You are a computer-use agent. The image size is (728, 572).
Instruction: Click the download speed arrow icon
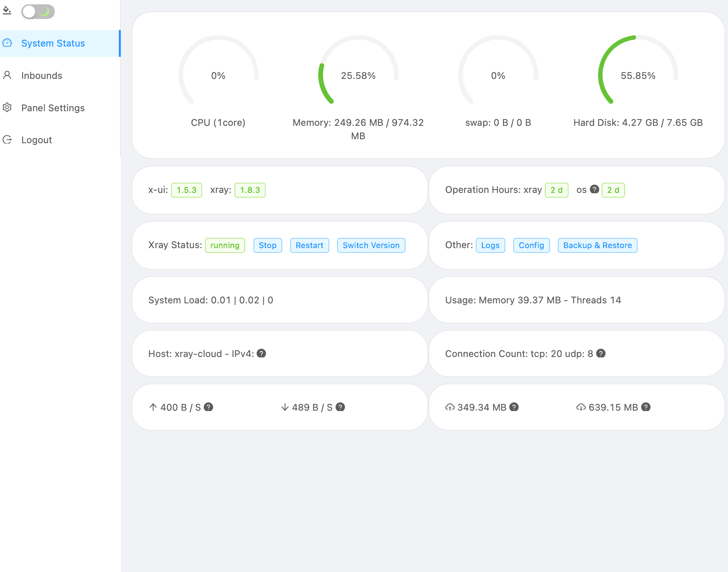285,407
